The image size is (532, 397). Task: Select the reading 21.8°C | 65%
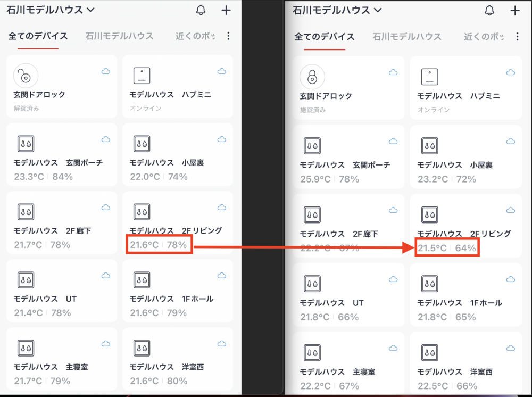point(447,317)
